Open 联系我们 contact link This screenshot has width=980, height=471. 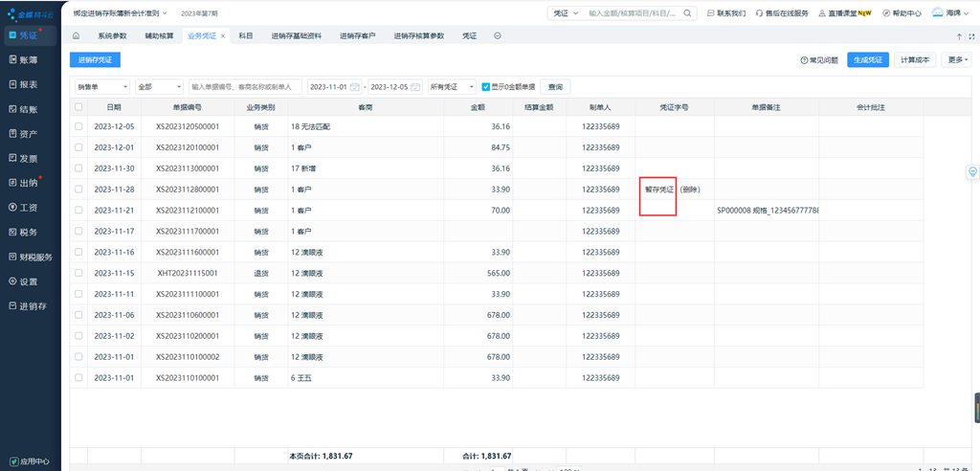pyautogui.click(x=726, y=13)
